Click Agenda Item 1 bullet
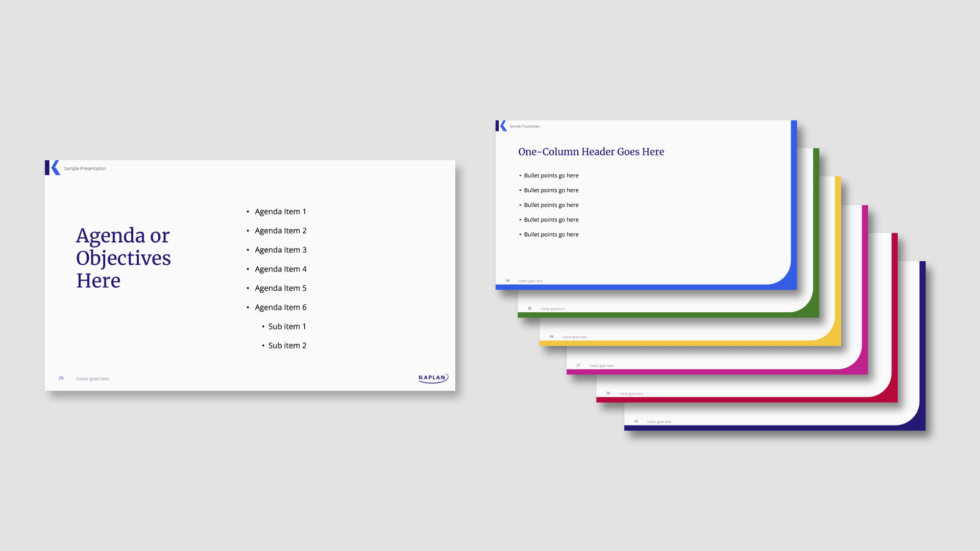Image resolution: width=980 pixels, height=551 pixels. point(280,212)
